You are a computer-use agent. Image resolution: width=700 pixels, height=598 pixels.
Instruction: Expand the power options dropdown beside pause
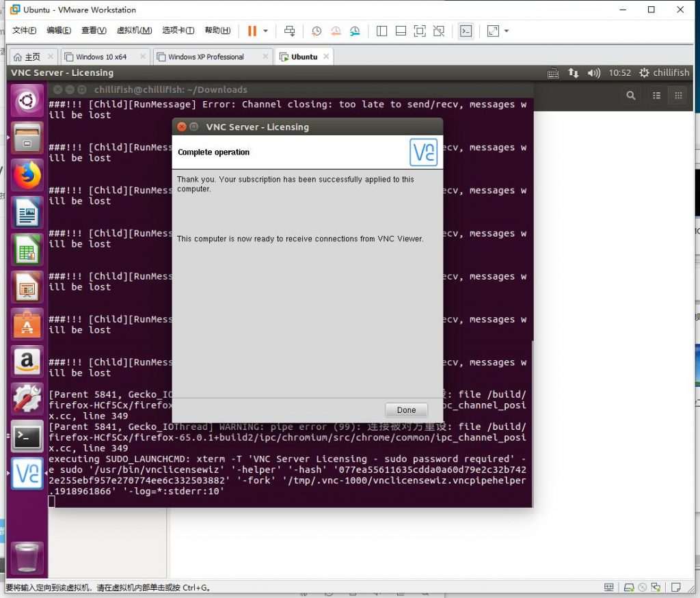[266, 31]
